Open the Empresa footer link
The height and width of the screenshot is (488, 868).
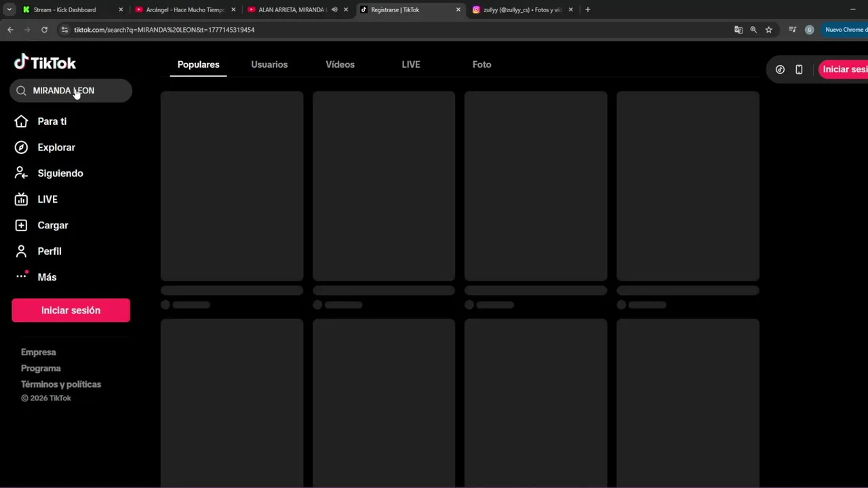39,352
